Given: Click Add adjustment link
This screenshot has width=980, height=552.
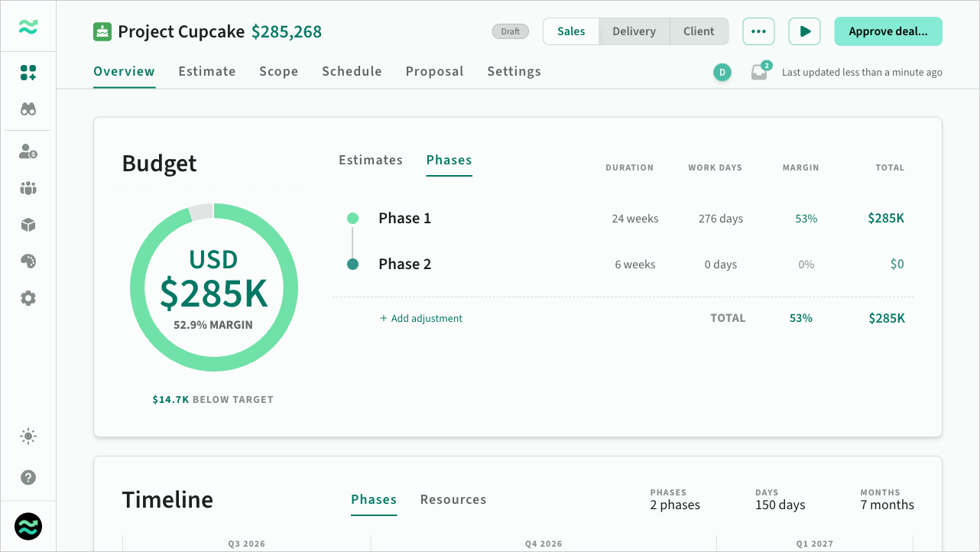Looking at the screenshot, I should [x=421, y=318].
